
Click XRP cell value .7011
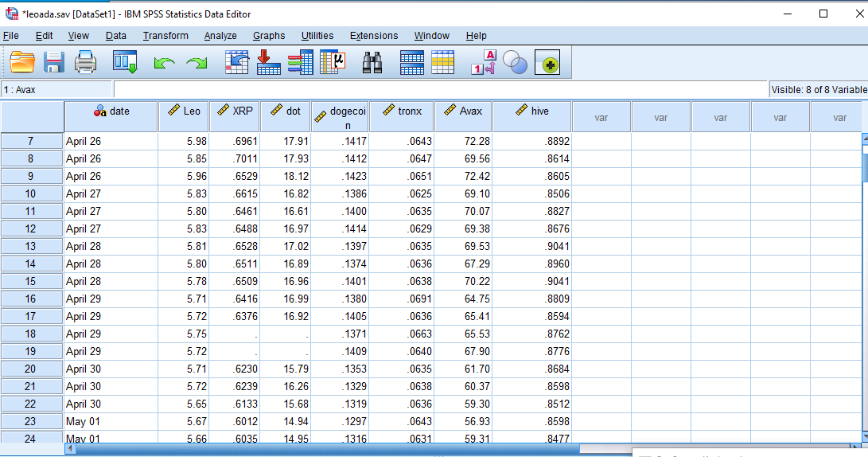235,159
